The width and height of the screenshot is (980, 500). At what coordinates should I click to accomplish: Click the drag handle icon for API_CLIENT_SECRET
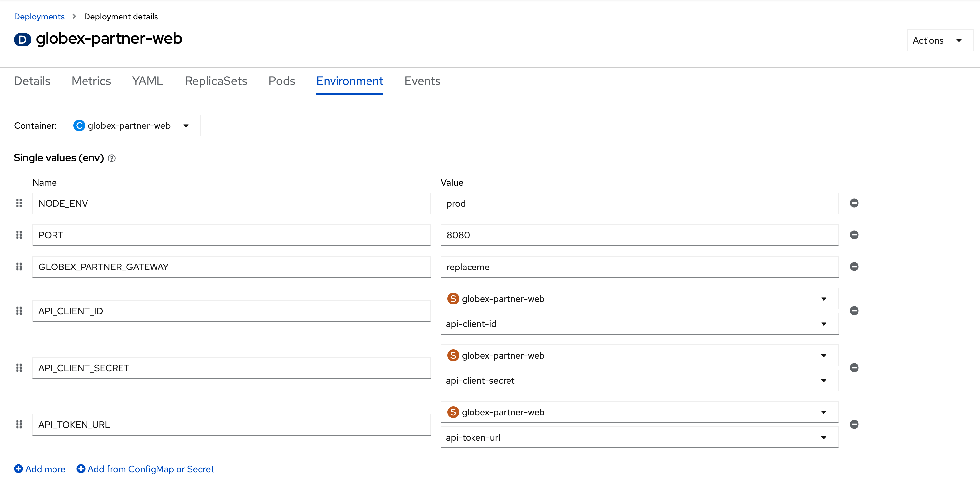19,367
